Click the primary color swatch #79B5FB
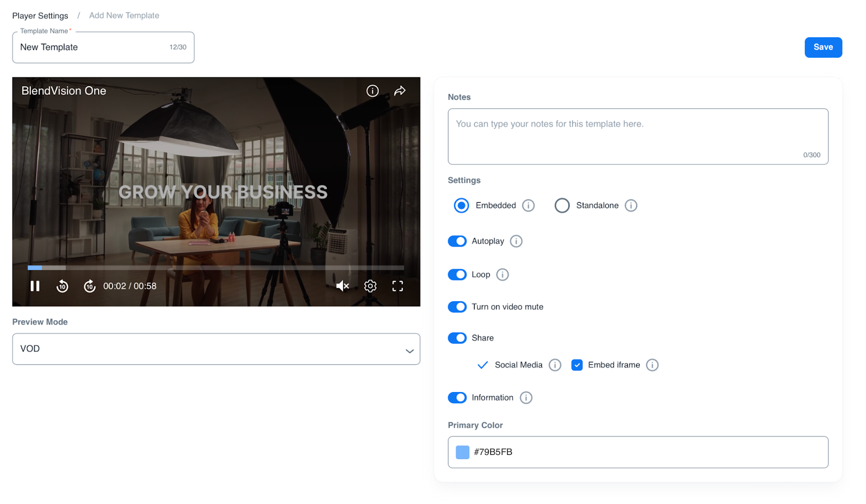 tap(462, 452)
